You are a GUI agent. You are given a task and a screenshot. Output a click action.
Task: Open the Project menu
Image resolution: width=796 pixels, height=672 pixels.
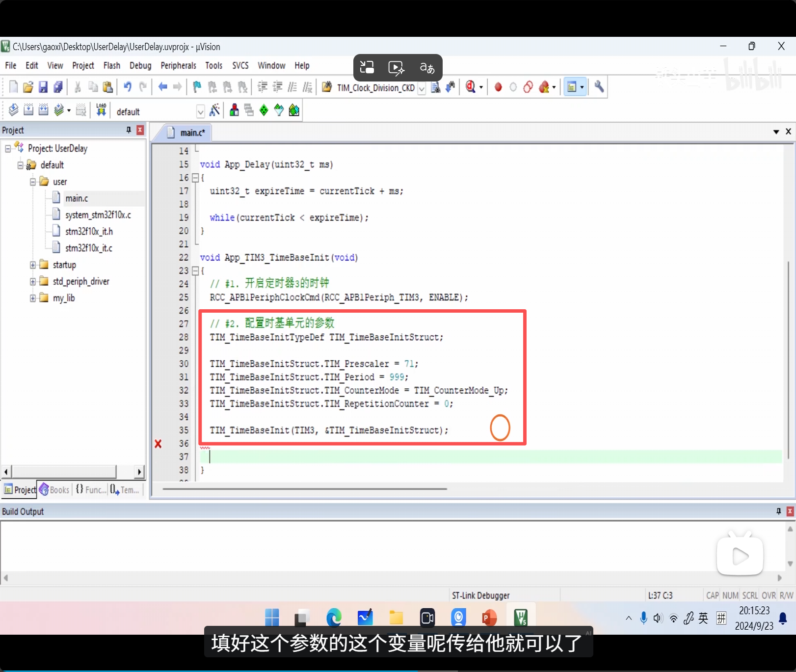coord(83,65)
